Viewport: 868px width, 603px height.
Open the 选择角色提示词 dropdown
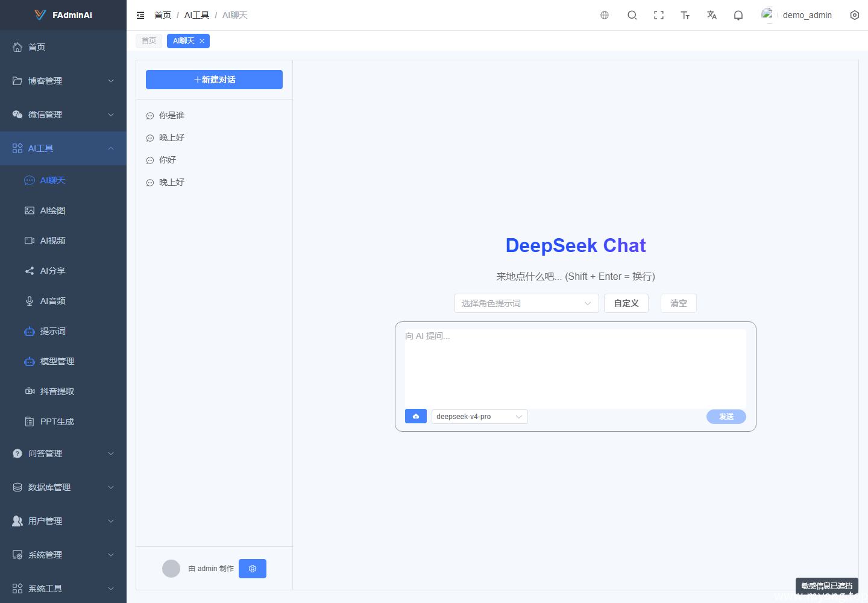[527, 303]
